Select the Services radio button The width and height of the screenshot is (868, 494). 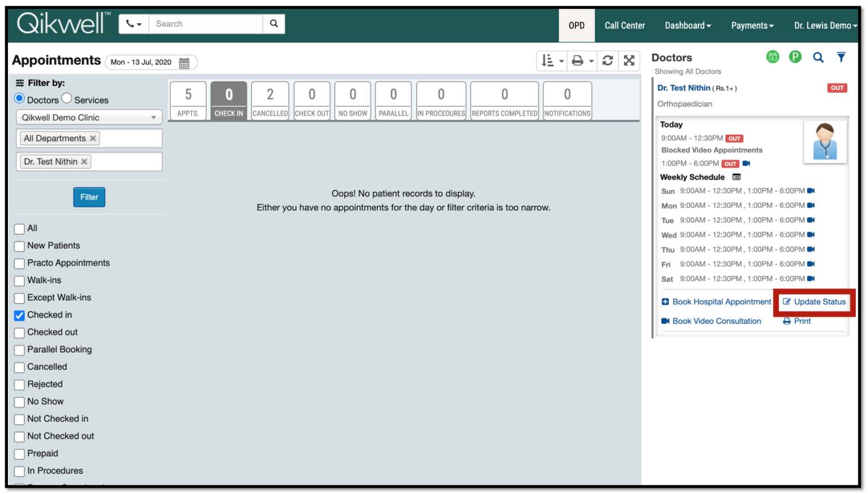point(67,99)
